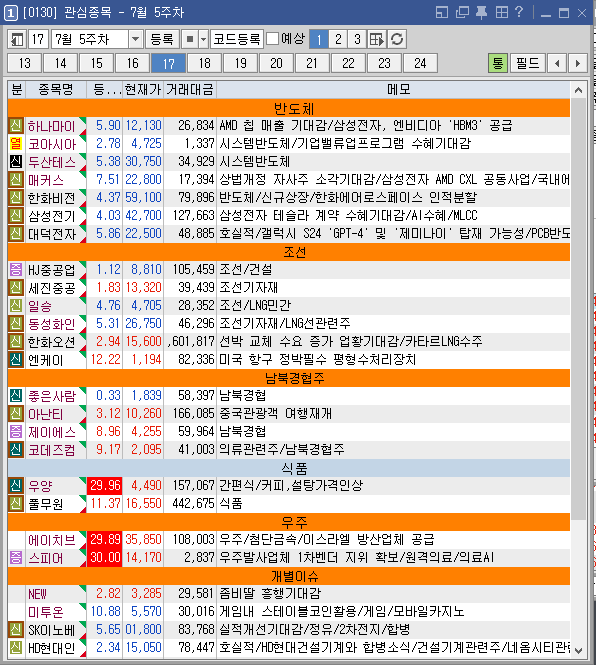
Task: Click the 개별이슈 section header
Action: [289, 576]
